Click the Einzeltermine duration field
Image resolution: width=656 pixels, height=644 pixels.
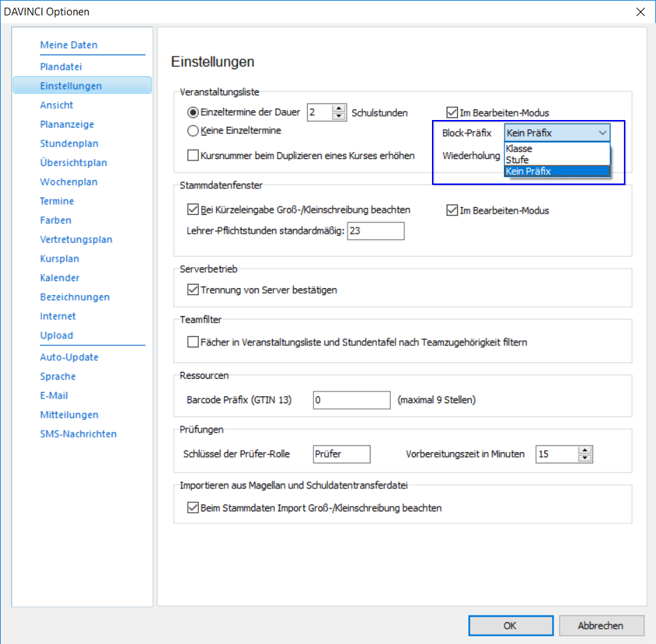coord(320,112)
